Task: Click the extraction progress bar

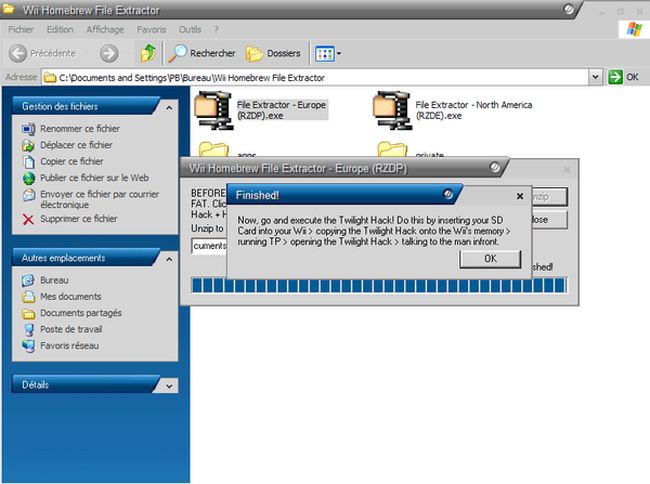Action: 379,286
